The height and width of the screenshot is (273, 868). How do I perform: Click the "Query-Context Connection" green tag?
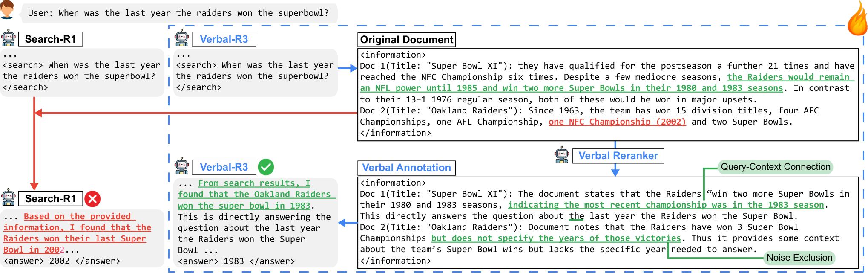coord(775,167)
